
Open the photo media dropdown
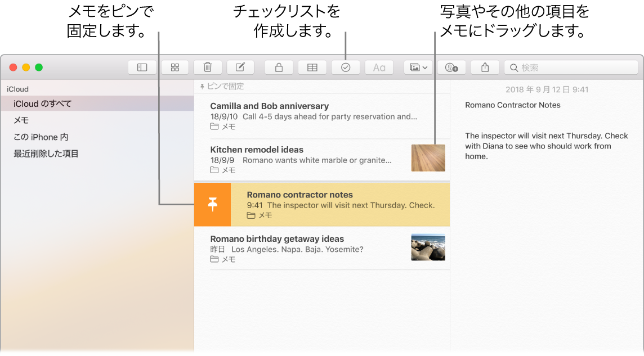coord(418,67)
